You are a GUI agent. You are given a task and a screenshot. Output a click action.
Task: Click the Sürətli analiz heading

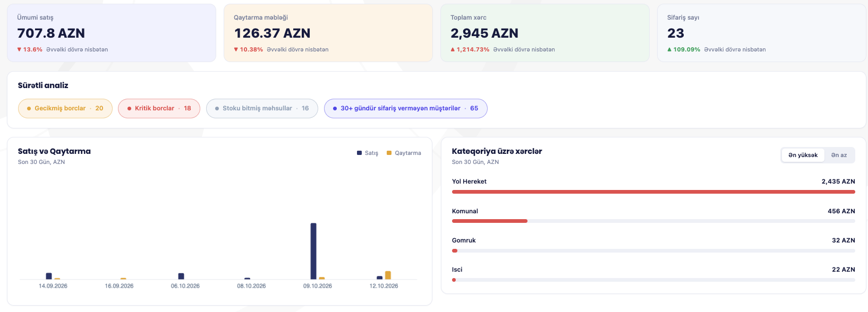43,85
